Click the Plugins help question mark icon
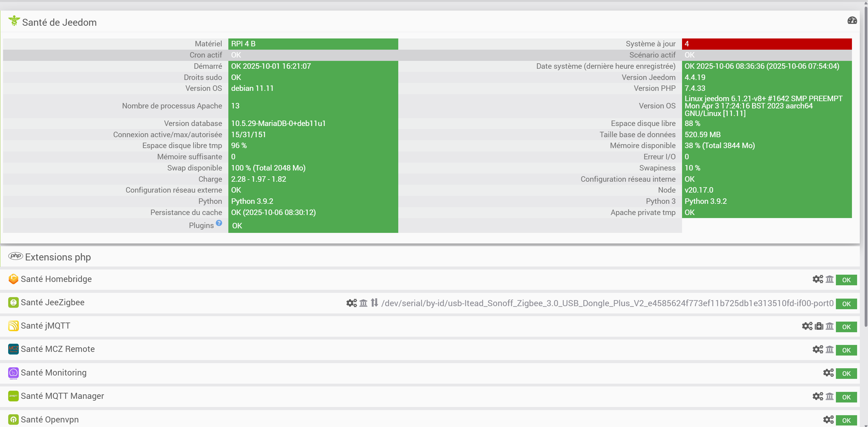Viewport: 868px width, 427px height. pos(219,223)
